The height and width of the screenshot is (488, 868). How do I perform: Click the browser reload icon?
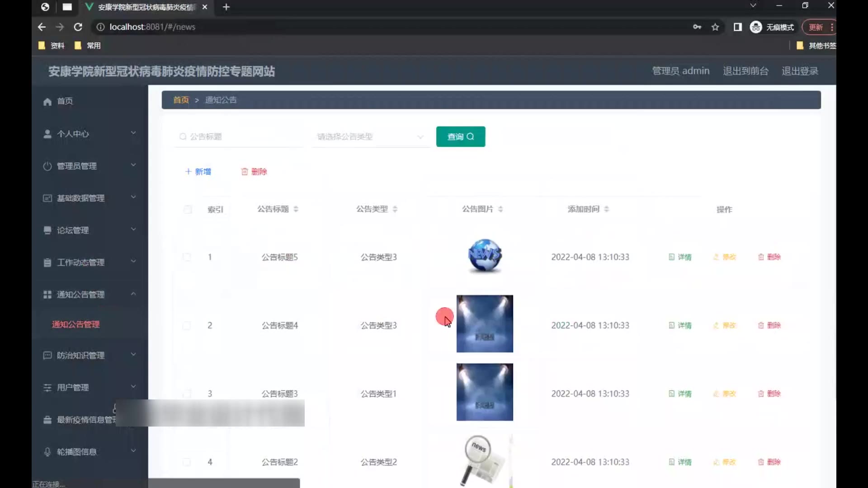(x=78, y=27)
